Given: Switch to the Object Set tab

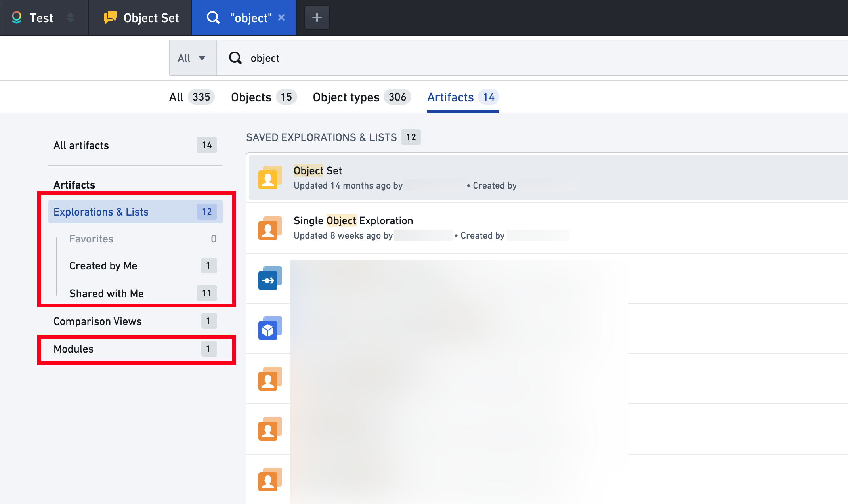Looking at the screenshot, I should 140,17.
